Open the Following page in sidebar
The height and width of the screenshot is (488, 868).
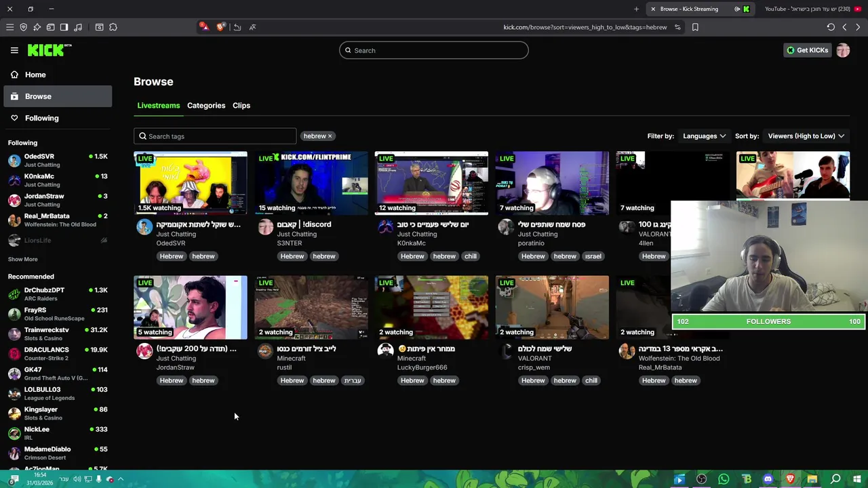click(x=58, y=118)
